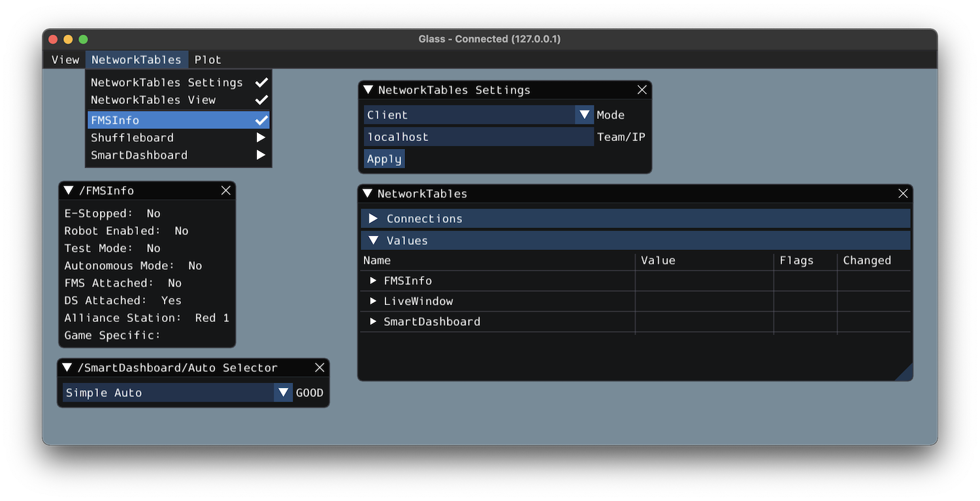
Task: Close the Auto Selector window
Action: point(319,368)
